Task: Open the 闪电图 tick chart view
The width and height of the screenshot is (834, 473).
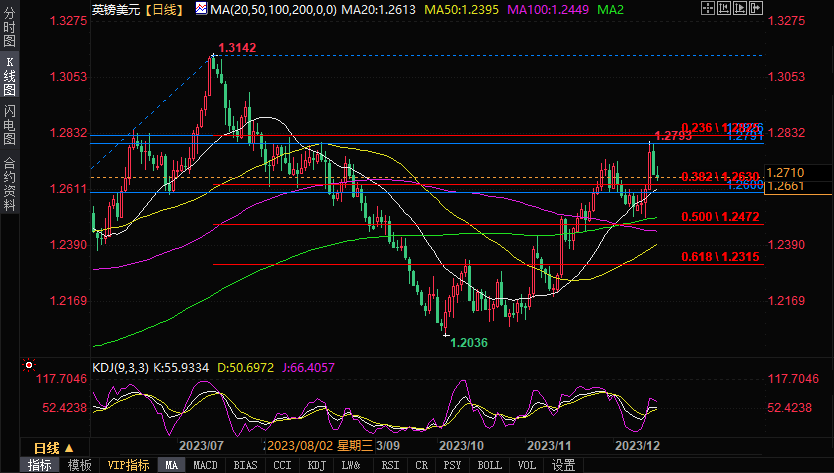Action: tap(9, 125)
